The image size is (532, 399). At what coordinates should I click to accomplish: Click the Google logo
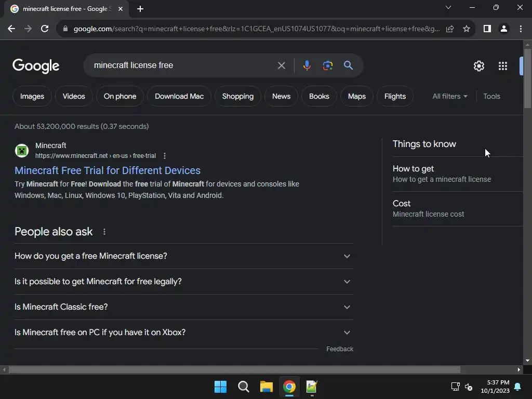pyautogui.click(x=36, y=66)
